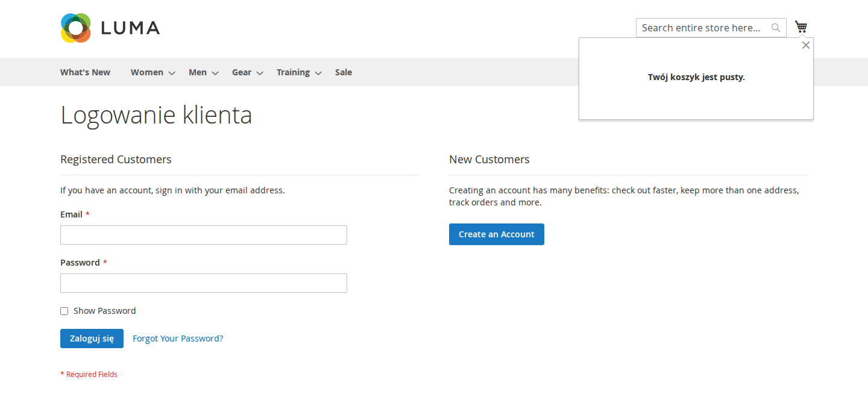Click the Create an Account button
The height and width of the screenshot is (412, 868).
pyautogui.click(x=497, y=234)
